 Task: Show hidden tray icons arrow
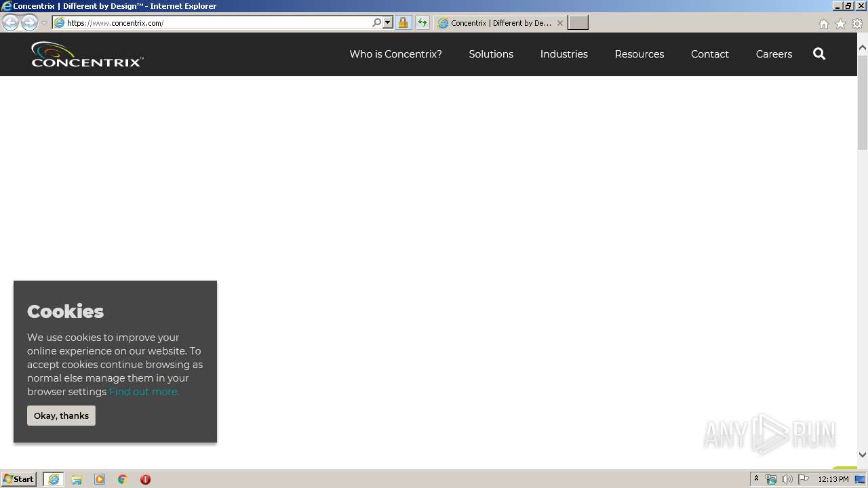pos(756,479)
